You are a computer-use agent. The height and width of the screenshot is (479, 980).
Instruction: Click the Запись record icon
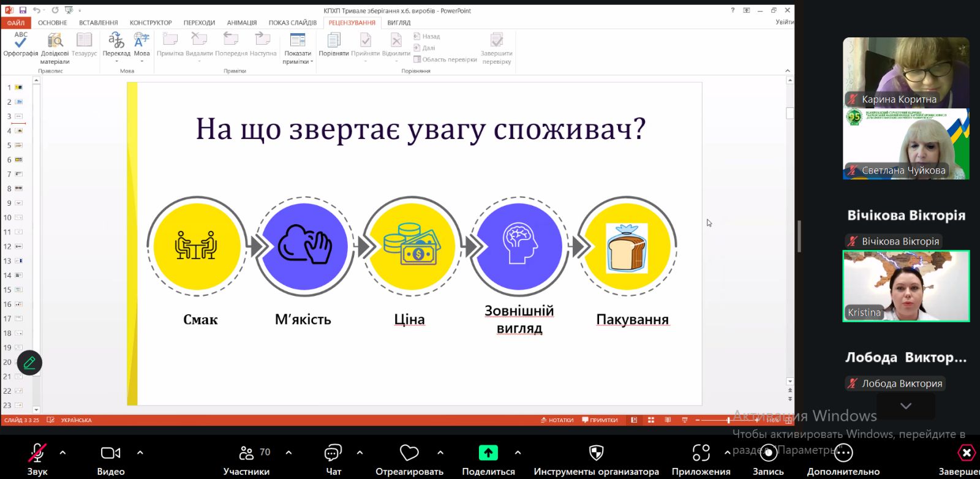coord(768,453)
